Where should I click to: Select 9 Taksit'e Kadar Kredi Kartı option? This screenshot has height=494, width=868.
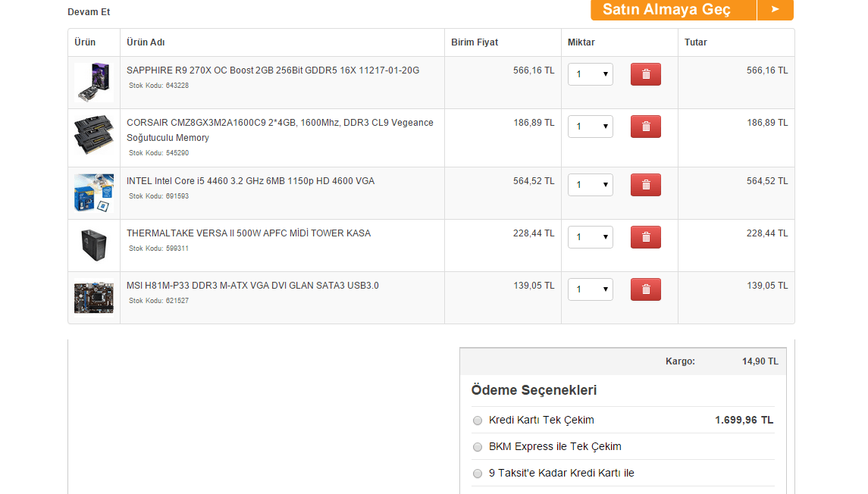[477, 474]
